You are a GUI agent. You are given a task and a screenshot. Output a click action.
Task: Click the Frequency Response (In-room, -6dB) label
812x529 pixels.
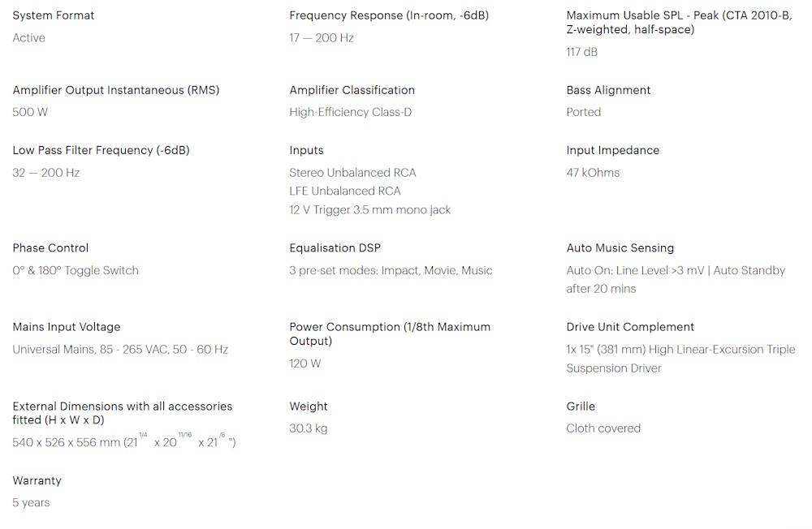389,15
